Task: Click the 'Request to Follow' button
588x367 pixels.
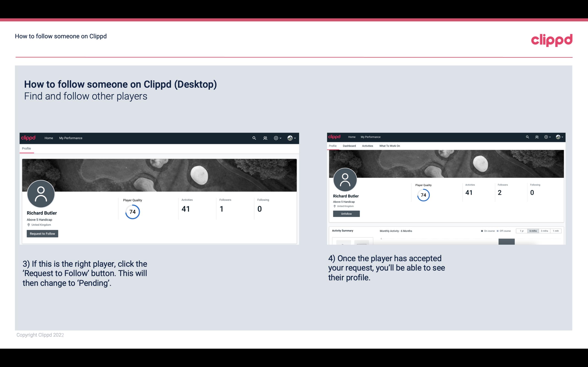Action: click(42, 233)
